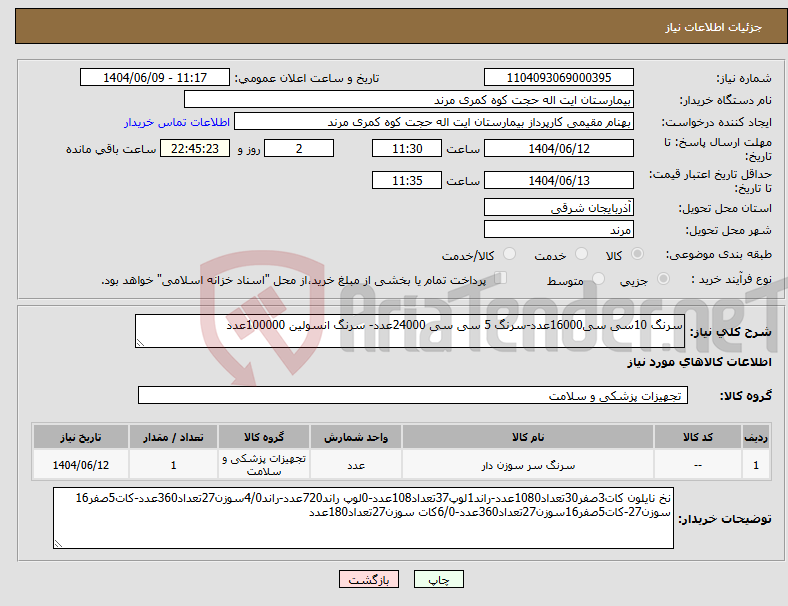The height and width of the screenshot is (606, 788).
Task: Click the عدد unit cell
Action: [x=356, y=465]
